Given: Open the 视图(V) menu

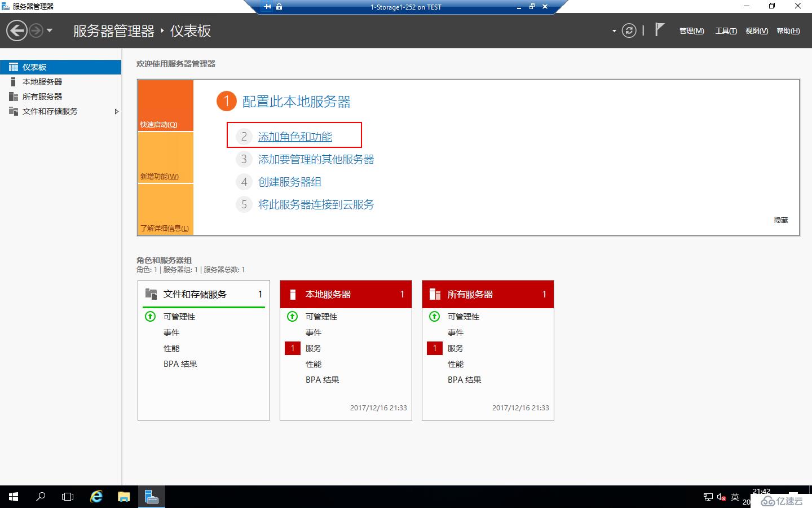Looking at the screenshot, I should click(756, 31).
